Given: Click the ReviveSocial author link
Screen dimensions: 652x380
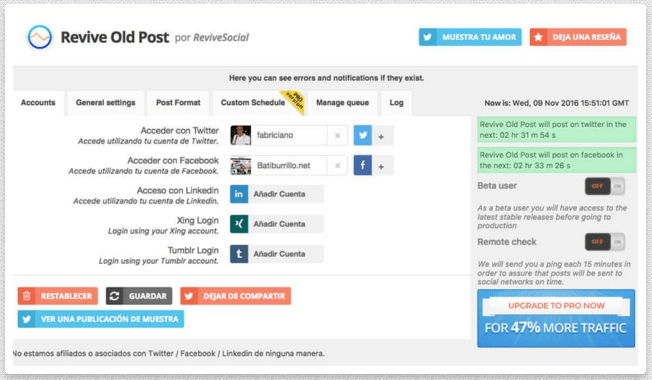Looking at the screenshot, I should [221, 38].
